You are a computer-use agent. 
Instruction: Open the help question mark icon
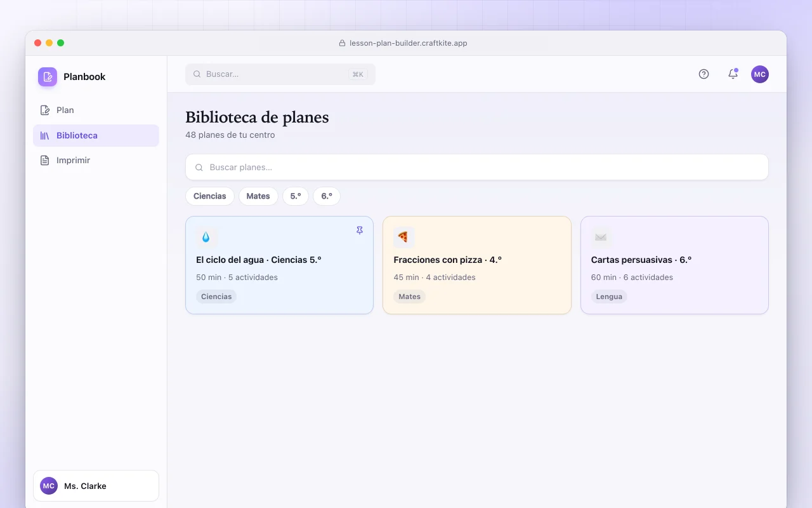(x=704, y=74)
